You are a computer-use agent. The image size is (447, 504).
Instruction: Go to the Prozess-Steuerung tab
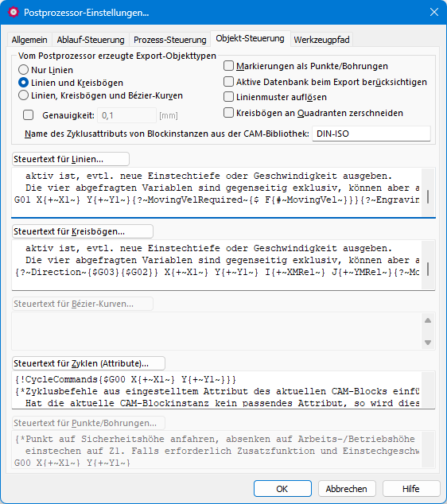pos(169,40)
